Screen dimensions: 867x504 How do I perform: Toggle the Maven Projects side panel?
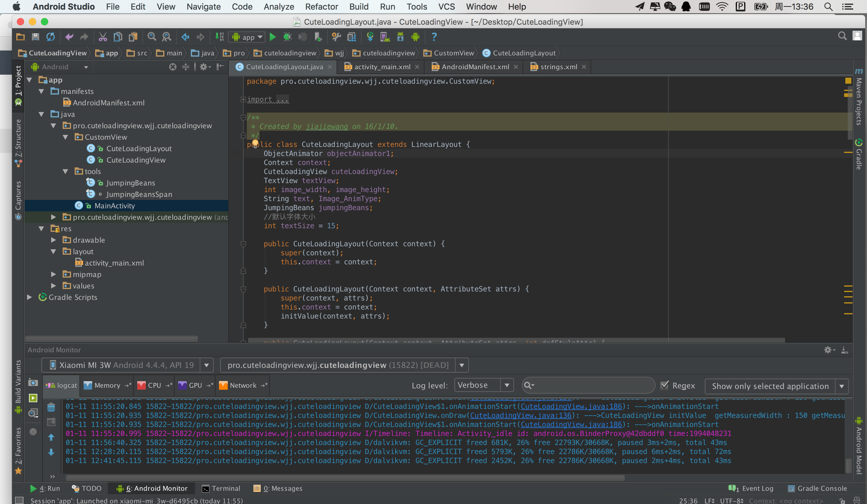pos(859,97)
